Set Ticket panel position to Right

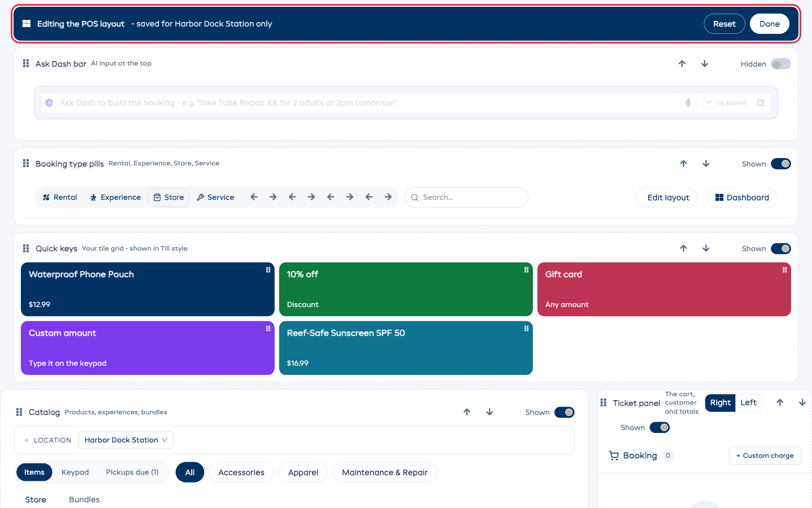tap(720, 402)
